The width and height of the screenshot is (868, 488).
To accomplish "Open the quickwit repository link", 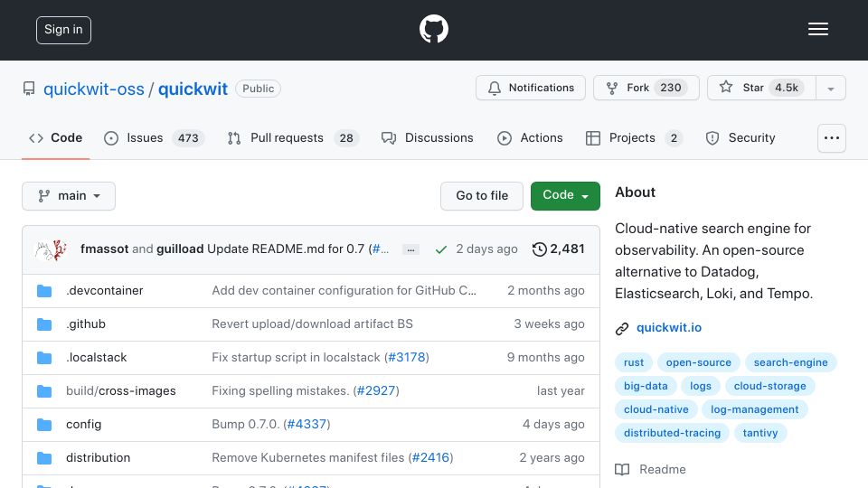I will [193, 89].
